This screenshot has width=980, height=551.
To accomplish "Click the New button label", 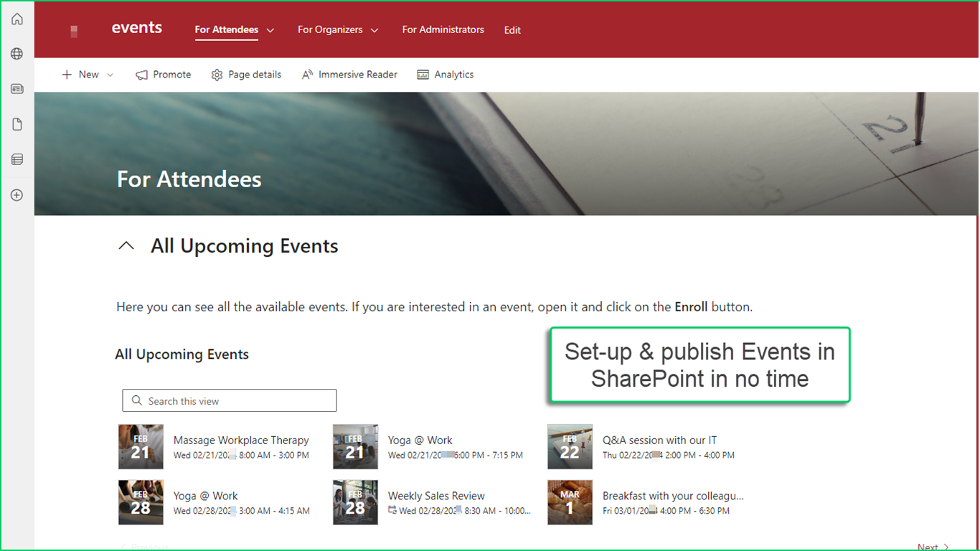I will click(89, 75).
